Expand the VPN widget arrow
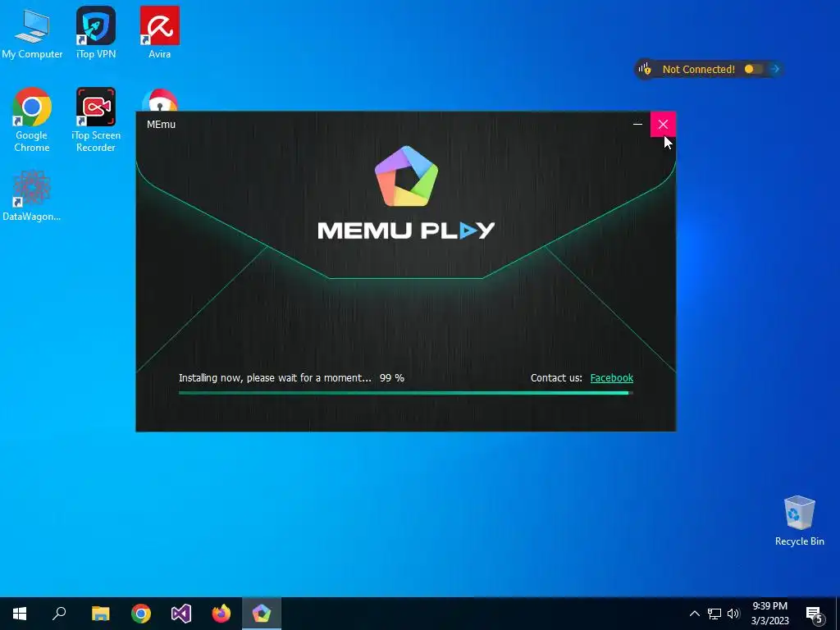The height and width of the screenshot is (630, 840). pos(774,69)
